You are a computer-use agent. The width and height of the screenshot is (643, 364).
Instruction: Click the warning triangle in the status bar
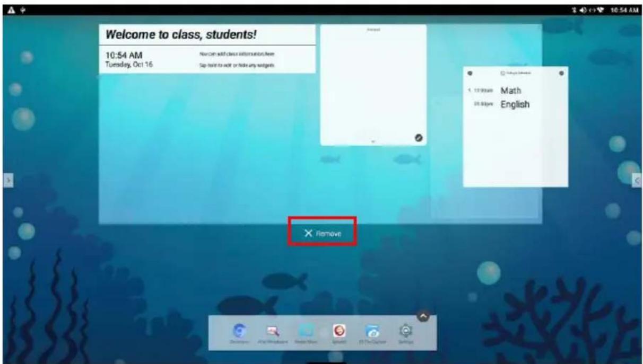click(x=11, y=11)
